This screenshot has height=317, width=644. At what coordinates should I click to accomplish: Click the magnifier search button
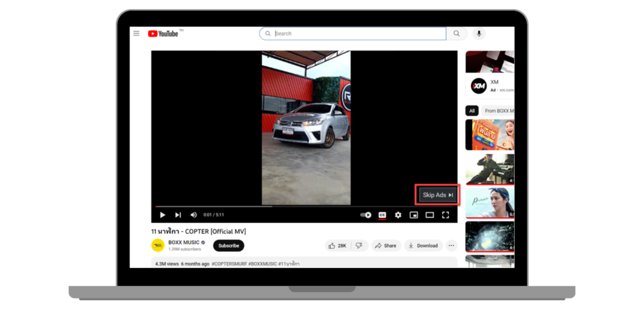pyautogui.click(x=457, y=34)
